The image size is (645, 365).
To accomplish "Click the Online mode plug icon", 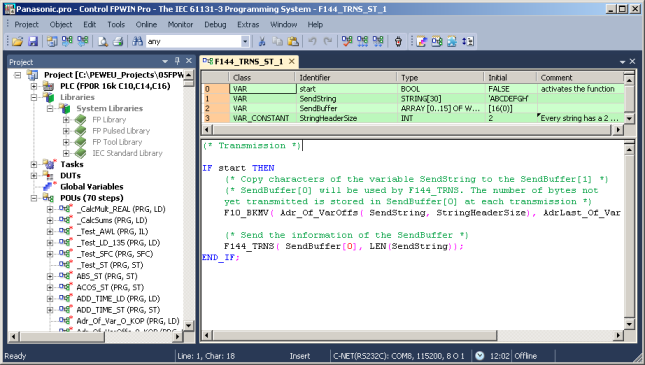I will point(398,41).
